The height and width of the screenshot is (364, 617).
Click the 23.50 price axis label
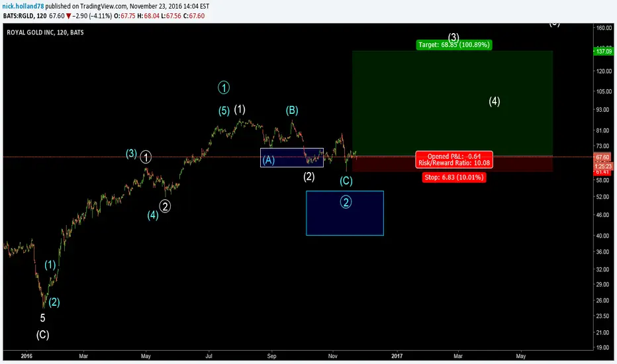(602, 316)
